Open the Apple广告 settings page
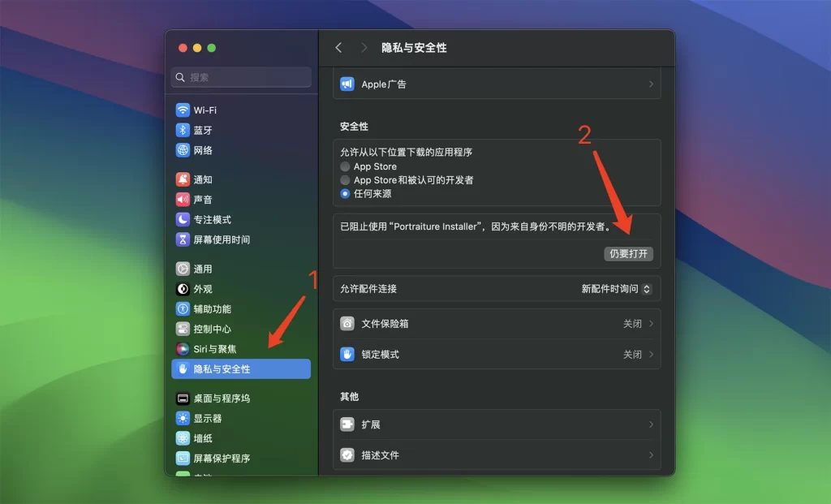This screenshot has width=831, height=504. point(496,84)
